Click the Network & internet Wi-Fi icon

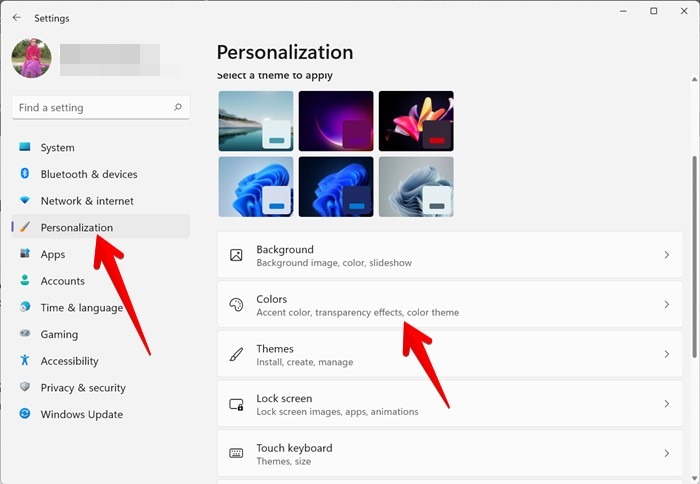[25, 201]
